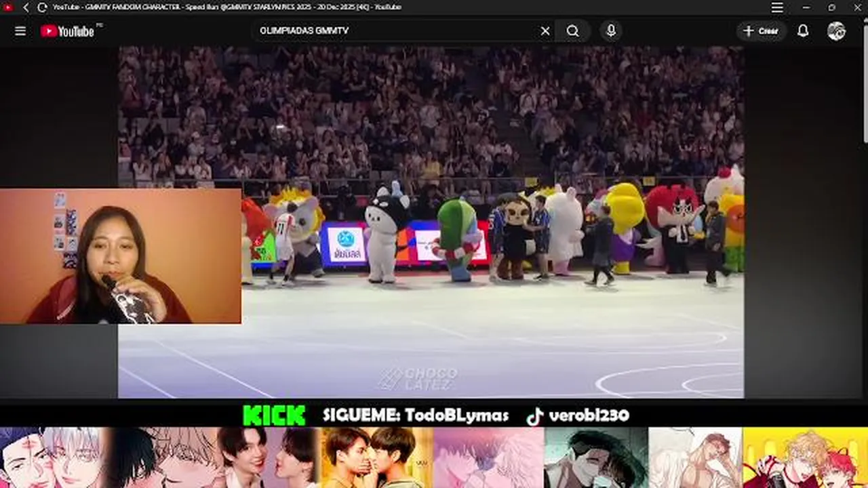This screenshot has height=488, width=868.
Task: Open the notifications bell
Action: pyautogui.click(x=803, y=31)
